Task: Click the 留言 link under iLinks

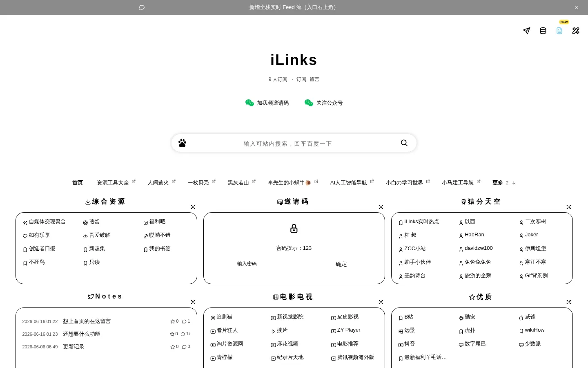Action: (314, 79)
